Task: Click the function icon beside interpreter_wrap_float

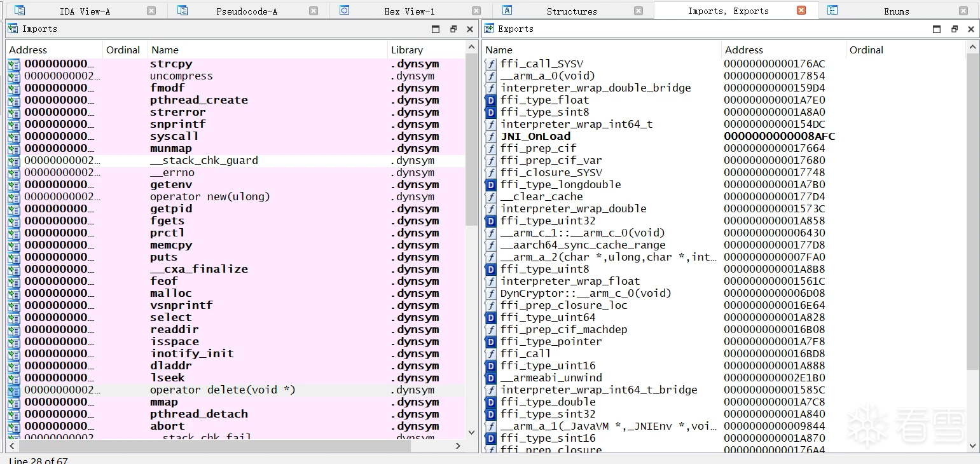Action: 490,282
